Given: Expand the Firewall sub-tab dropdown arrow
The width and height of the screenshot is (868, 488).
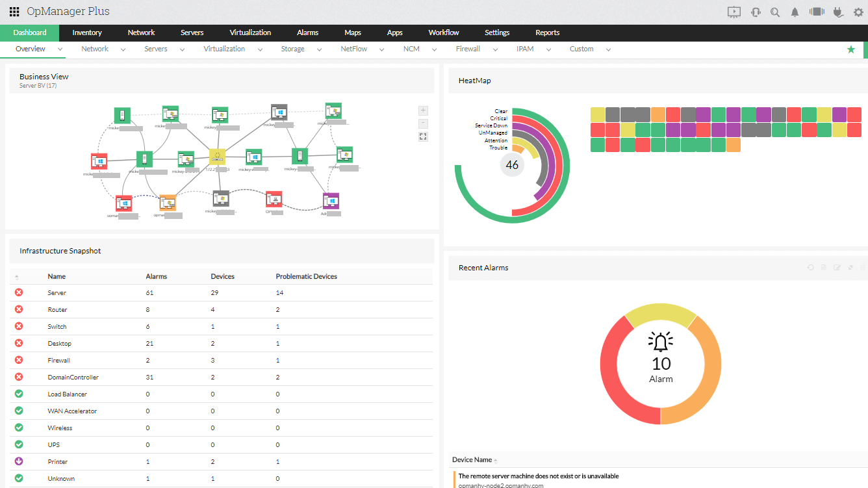Looking at the screenshot, I should [495, 49].
